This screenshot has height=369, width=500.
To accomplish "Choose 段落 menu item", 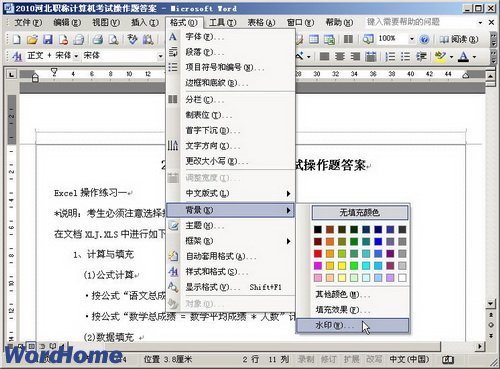I will 230,52.
